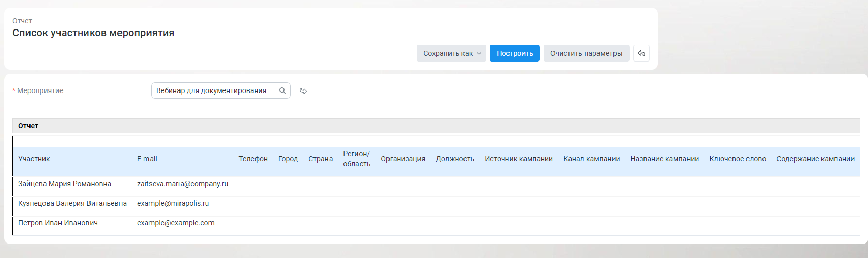Select the Участник column header
Screen dimensions: 868x258
point(34,159)
